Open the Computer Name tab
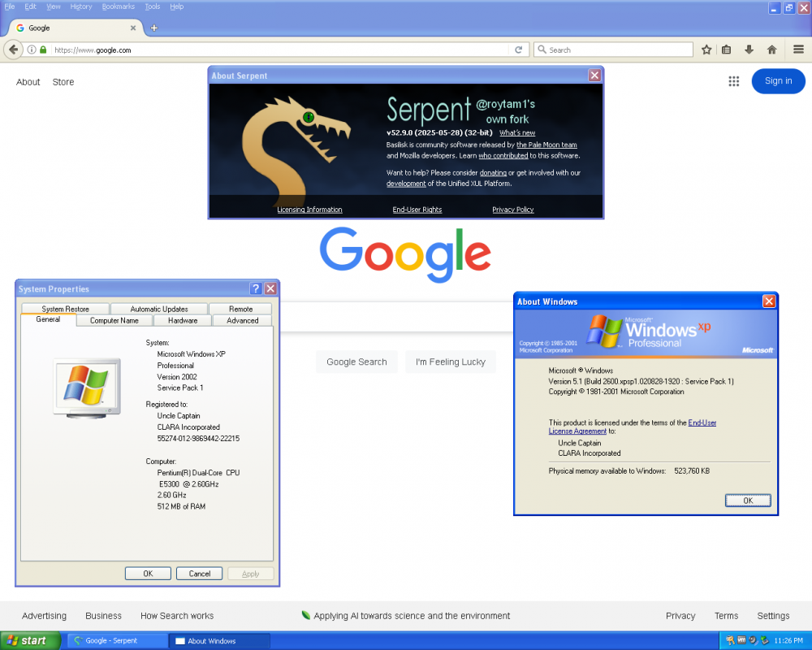 click(x=114, y=320)
